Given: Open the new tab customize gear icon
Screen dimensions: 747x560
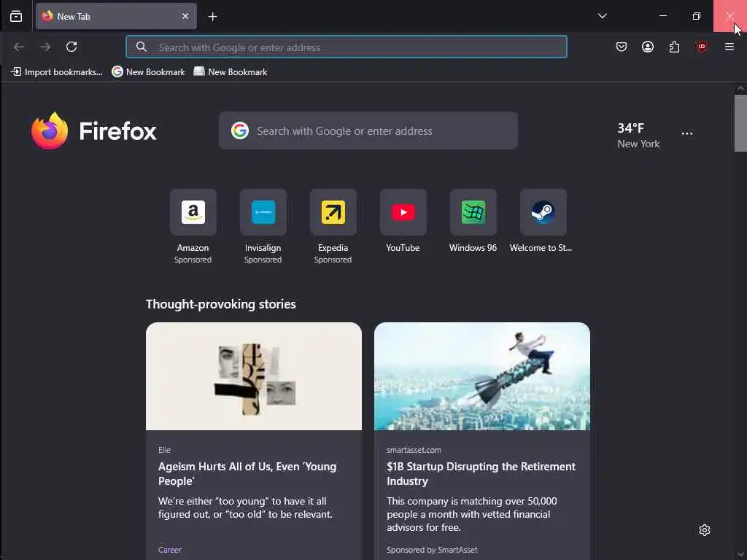Looking at the screenshot, I should (x=704, y=530).
